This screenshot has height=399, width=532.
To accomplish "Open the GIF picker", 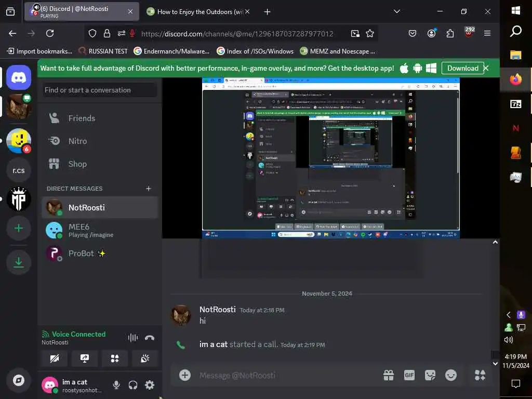I will pos(409,375).
